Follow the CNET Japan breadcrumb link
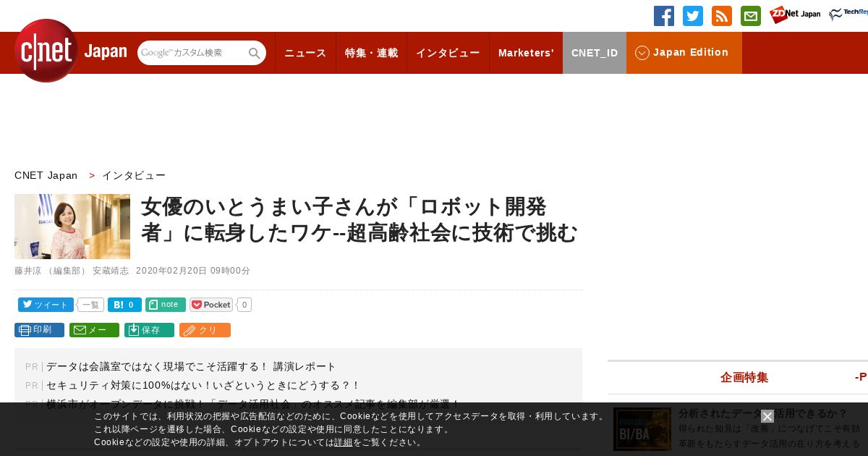Image resolution: width=868 pixels, height=456 pixels. 46,175
